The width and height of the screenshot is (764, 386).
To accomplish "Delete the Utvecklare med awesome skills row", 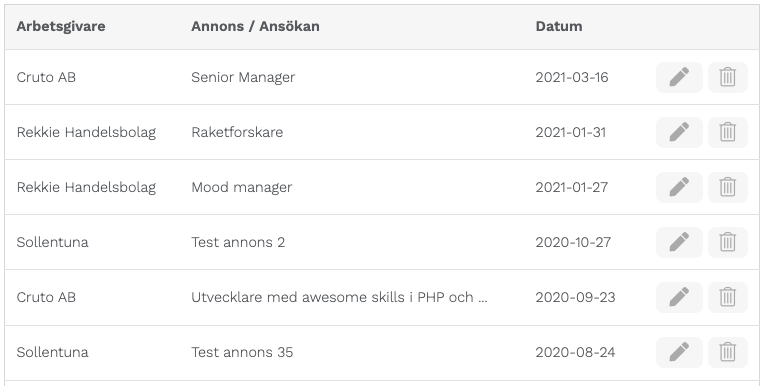I will pyautogui.click(x=727, y=297).
